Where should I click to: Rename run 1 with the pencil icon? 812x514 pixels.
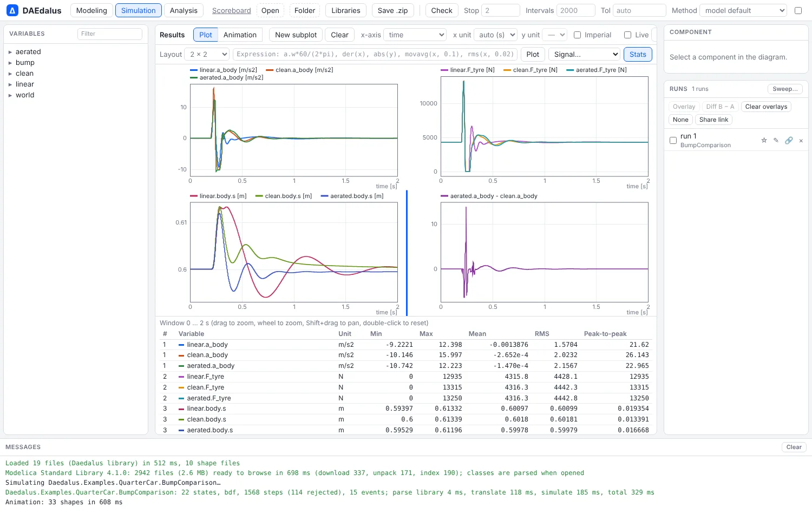pyautogui.click(x=776, y=140)
